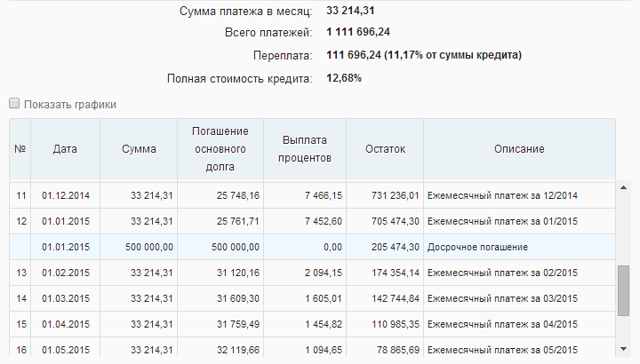The height and width of the screenshot is (364, 640).
Task: Click the Дата column header
Action: tap(65, 149)
